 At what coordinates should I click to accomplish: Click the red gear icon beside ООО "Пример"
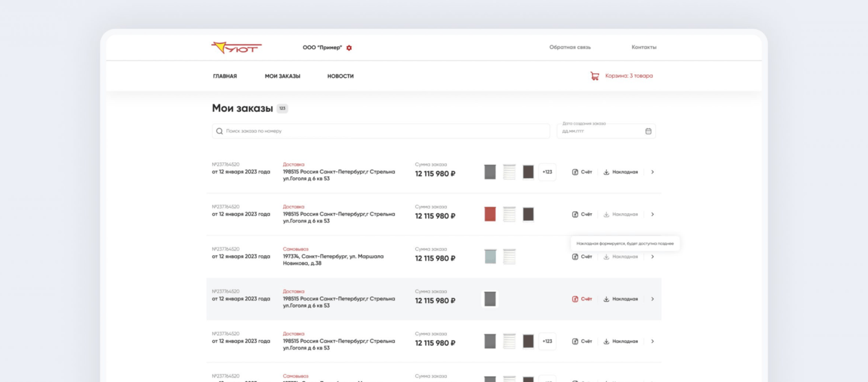pyautogui.click(x=349, y=48)
